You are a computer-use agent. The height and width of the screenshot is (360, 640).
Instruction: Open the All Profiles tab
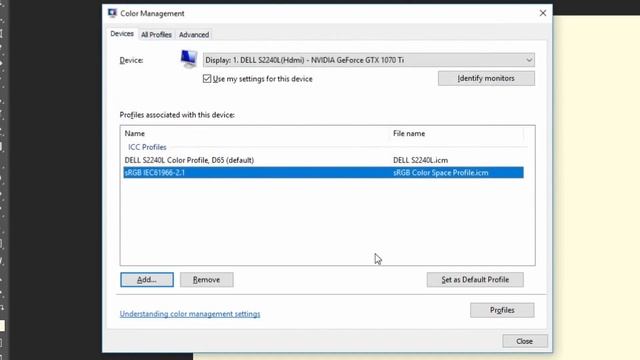click(x=156, y=35)
